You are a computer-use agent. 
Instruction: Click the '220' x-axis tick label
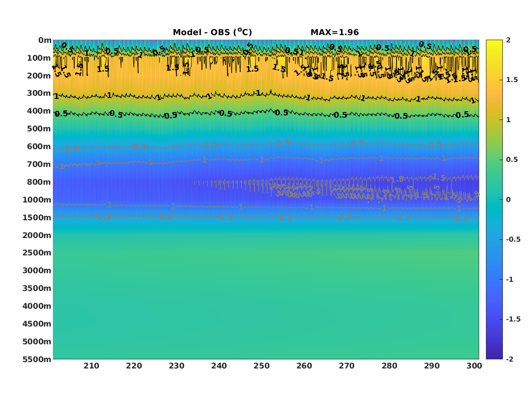click(x=134, y=366)
